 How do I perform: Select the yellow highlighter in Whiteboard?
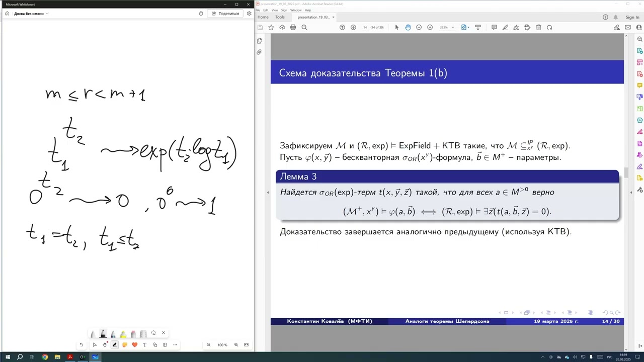point(123,334)
